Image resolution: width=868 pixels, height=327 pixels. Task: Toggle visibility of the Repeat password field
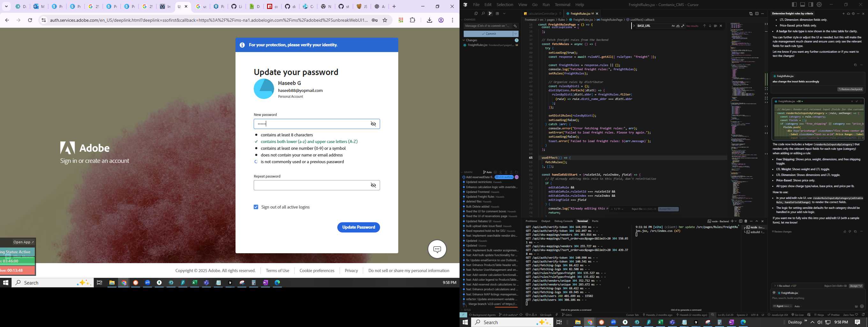373,186
